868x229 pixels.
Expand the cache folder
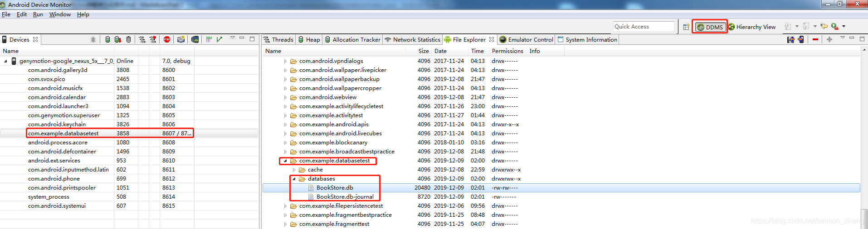tap(294, 170)
